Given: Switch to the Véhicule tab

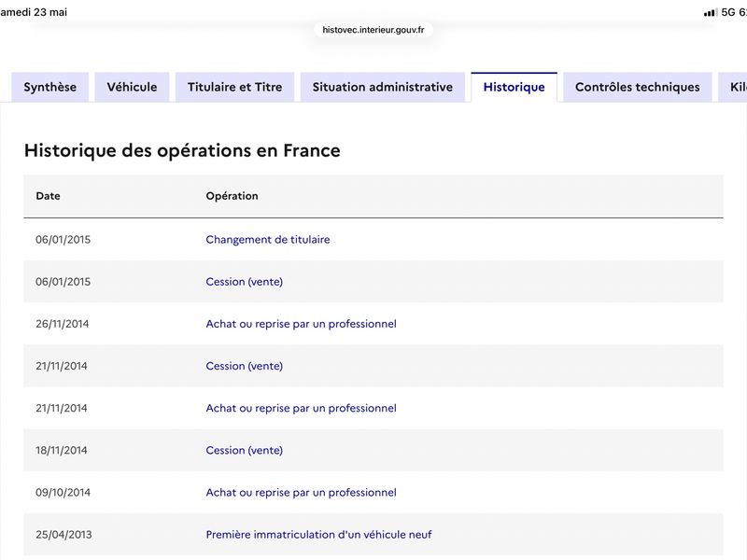Looking at the screenshot, I should 132,87.
